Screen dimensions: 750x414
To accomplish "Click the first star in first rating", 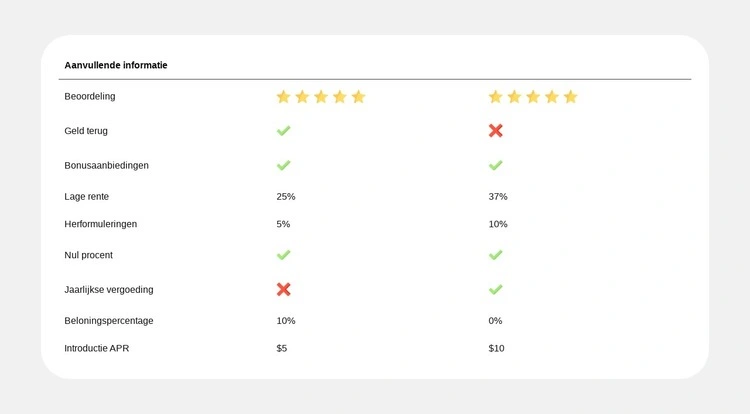I will click(283, 97).
